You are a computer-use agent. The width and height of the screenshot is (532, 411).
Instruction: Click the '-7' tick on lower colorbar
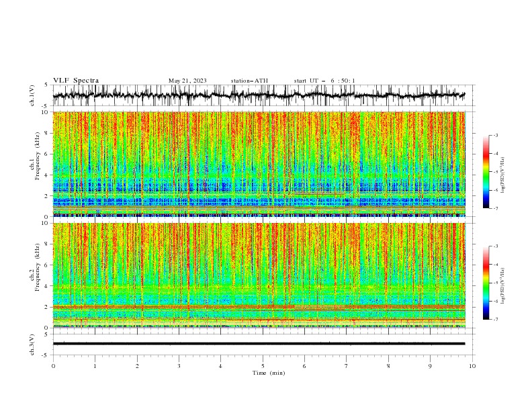click(x=495, y=319)
